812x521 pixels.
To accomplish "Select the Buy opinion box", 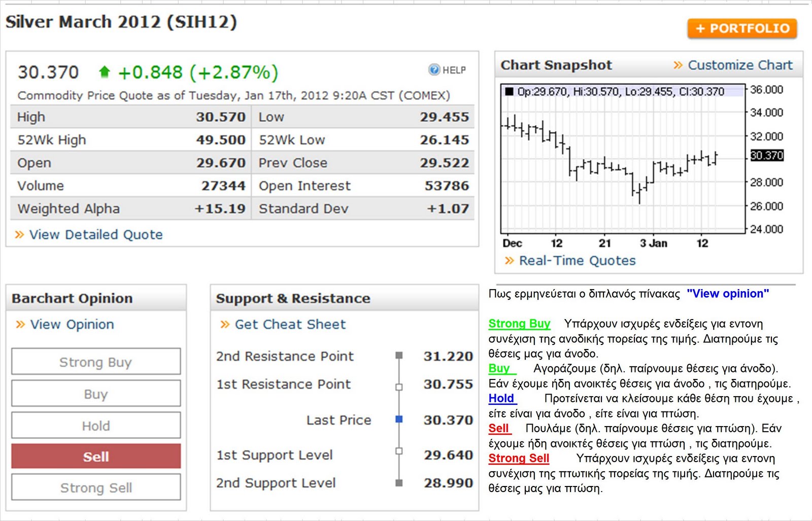I will coord(96,394).
